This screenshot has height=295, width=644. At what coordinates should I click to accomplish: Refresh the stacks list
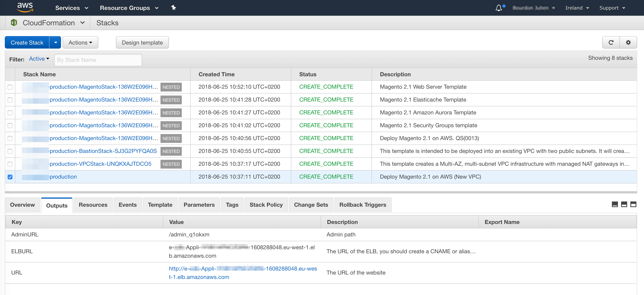(611, 43)
